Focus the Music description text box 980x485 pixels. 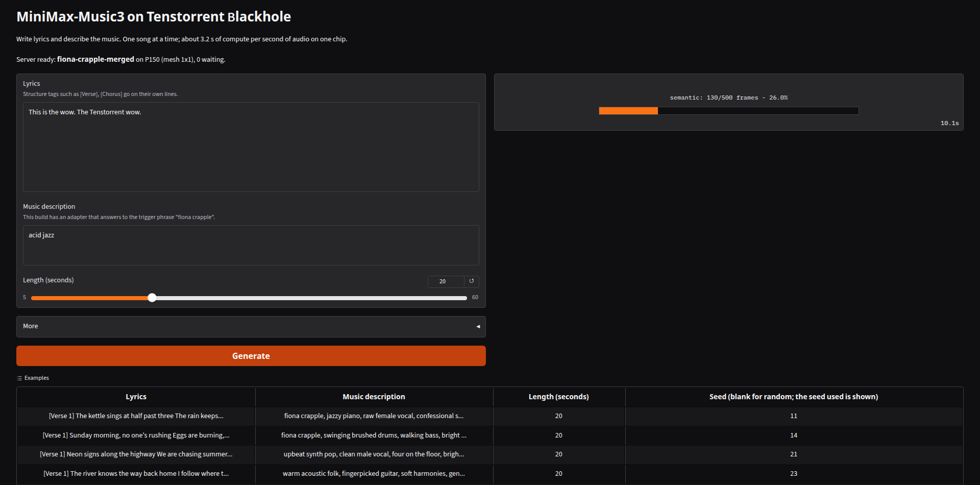[251, 246]
